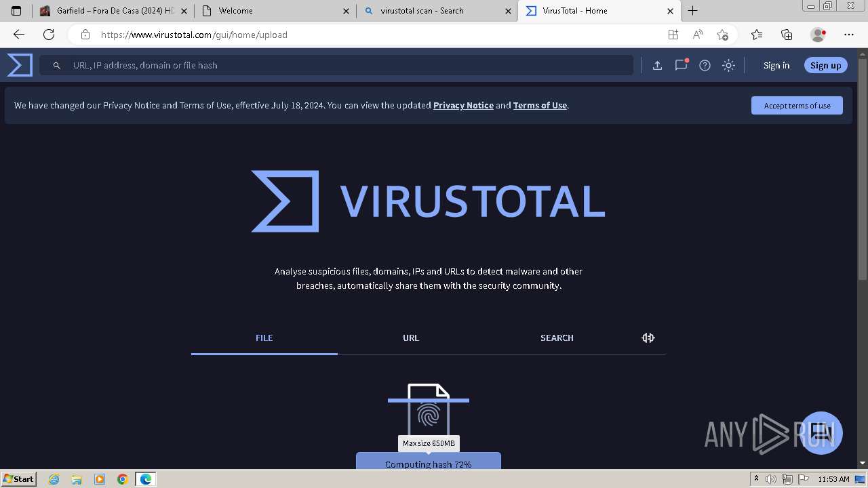The height and width of the screenshot is (488, 868).
Task: Open the Favorites list icon
Action: [x=757, y=35]
